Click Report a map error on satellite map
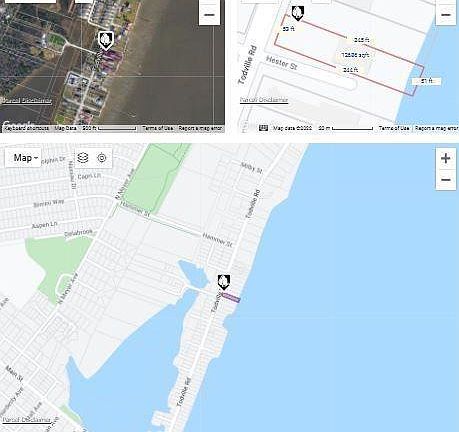Screen dimensions: 459x432 coord(200,128)
